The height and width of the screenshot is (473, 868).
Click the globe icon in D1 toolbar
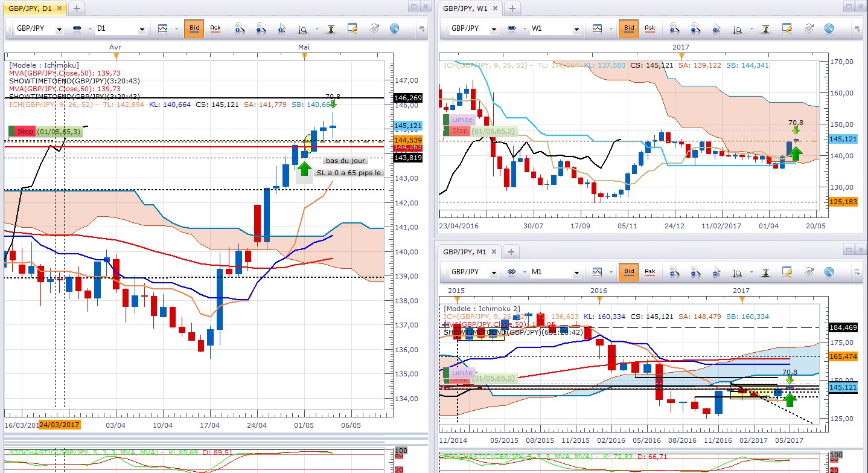pos(394,28)
